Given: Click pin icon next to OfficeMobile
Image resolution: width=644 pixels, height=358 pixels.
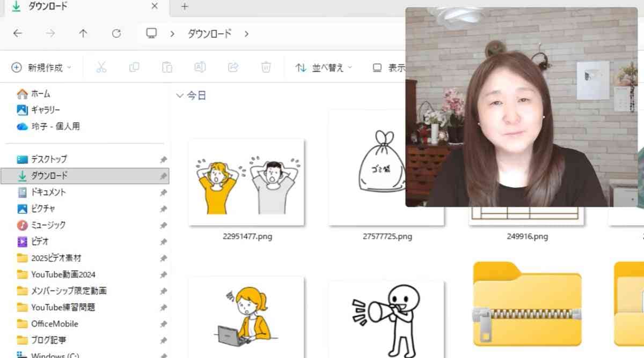Looking at the screenshot, I should 163,324.
